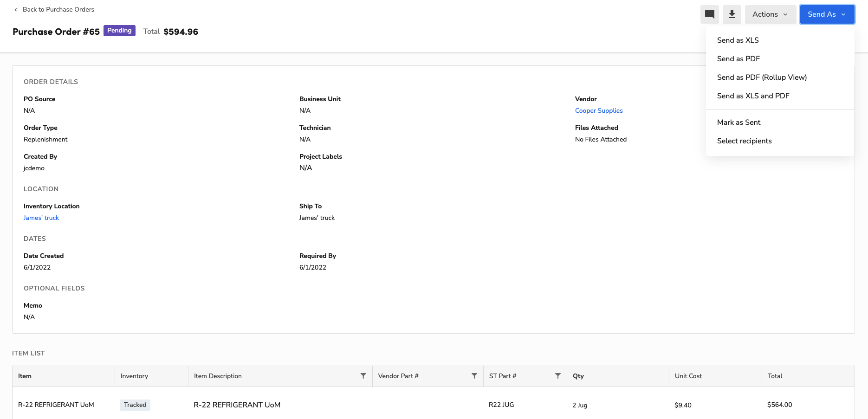This screenshot has width=868, height=419.
Task: Return to Purchase Orders list
Action: click(x=58, y=9)
